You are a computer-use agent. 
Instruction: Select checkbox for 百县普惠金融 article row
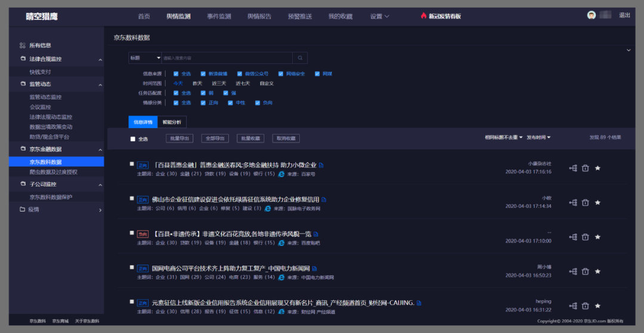pyautogui.click(x=132, y=164)
